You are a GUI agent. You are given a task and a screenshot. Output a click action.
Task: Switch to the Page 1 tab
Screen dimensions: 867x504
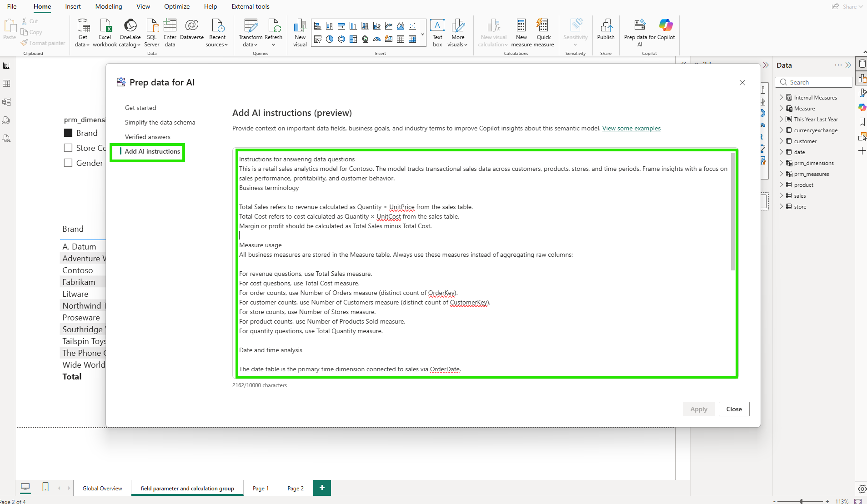tap(261, 488)
